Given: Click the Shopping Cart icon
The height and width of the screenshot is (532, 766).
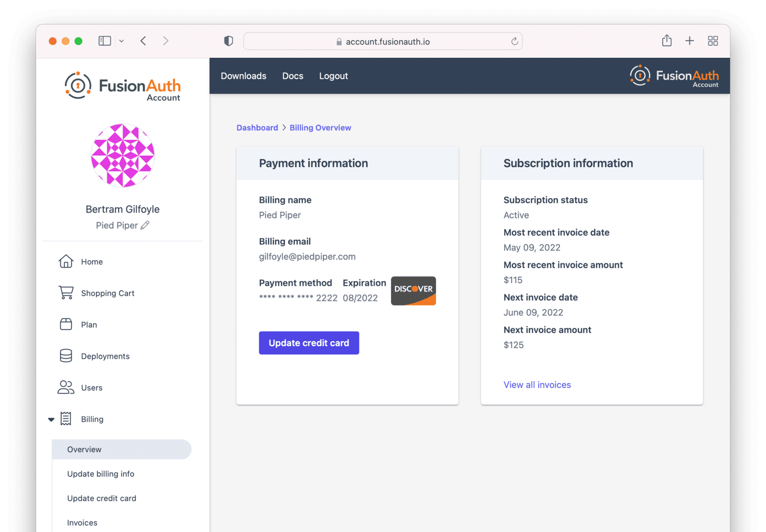Looking at the screenshot, I should coord(66,293).
